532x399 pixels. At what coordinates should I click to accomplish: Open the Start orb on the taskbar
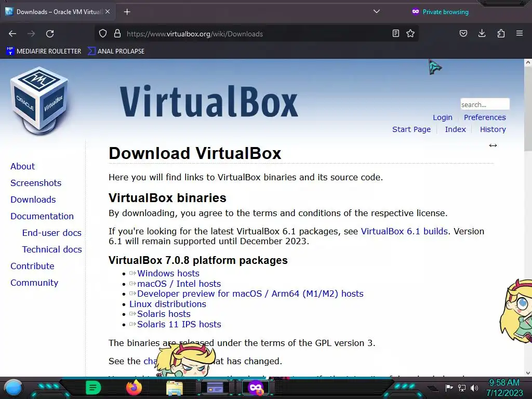point(14,388)
